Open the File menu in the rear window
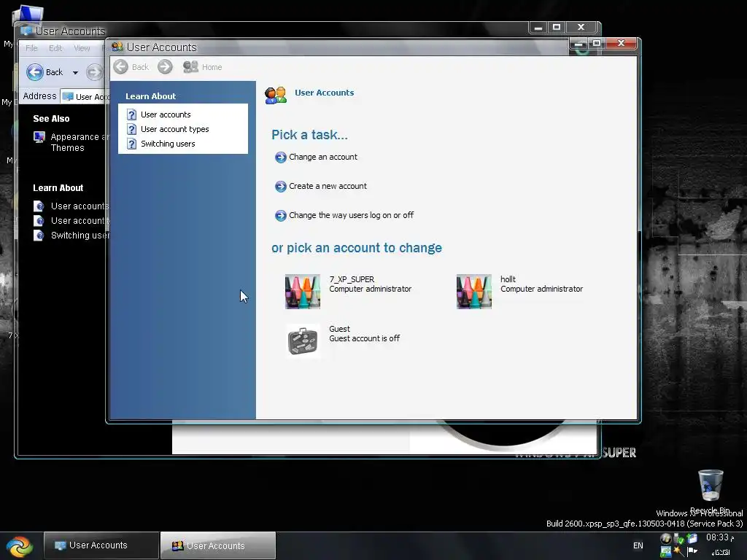 [x=31, y=48]
